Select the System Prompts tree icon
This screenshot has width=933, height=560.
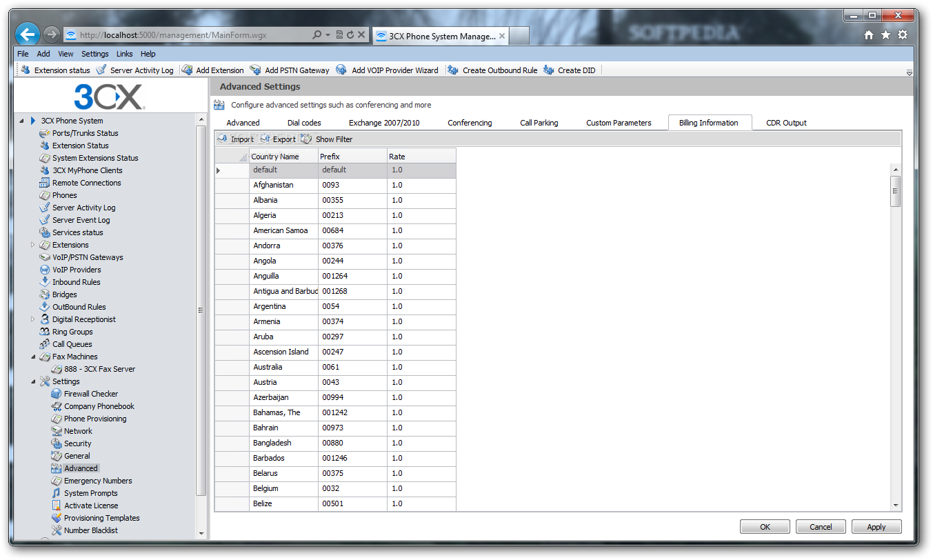point(57,493)
